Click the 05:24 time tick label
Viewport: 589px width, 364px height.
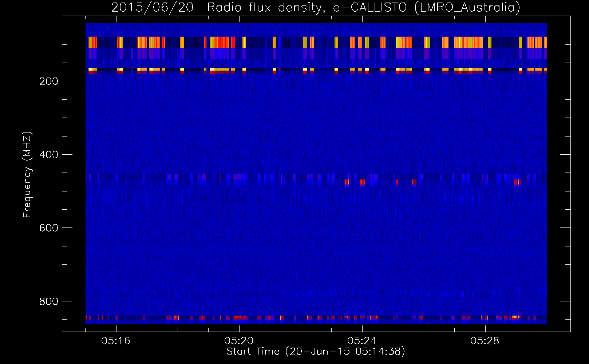pos(362,341)
